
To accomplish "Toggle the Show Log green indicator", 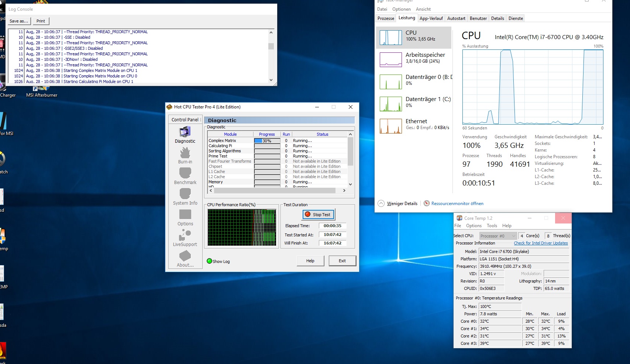I will [x=209, y=261].
